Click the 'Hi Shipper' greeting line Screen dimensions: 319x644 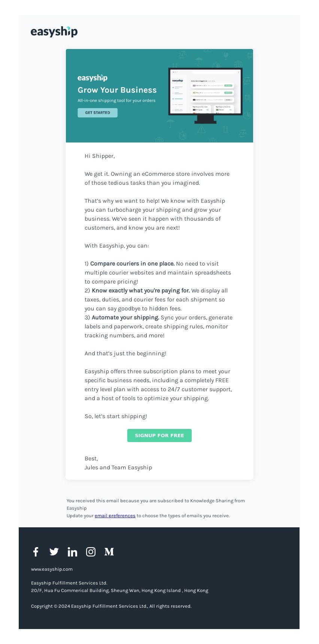[100, 156]
